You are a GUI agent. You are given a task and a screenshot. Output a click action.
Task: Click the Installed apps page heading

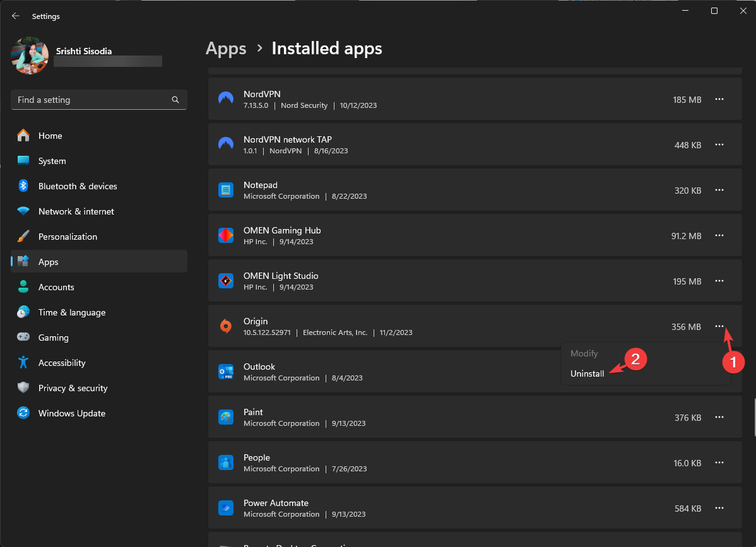pyautogui.click(x=327, y=48)
